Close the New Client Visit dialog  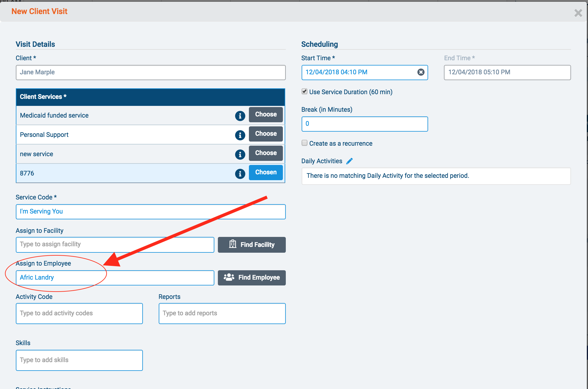click(578, 13)
